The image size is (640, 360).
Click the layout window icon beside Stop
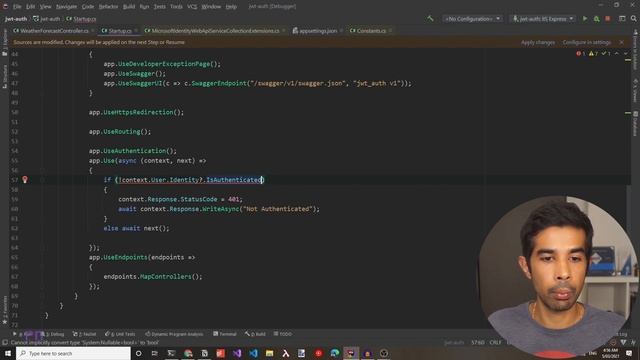tap(622, 19)
